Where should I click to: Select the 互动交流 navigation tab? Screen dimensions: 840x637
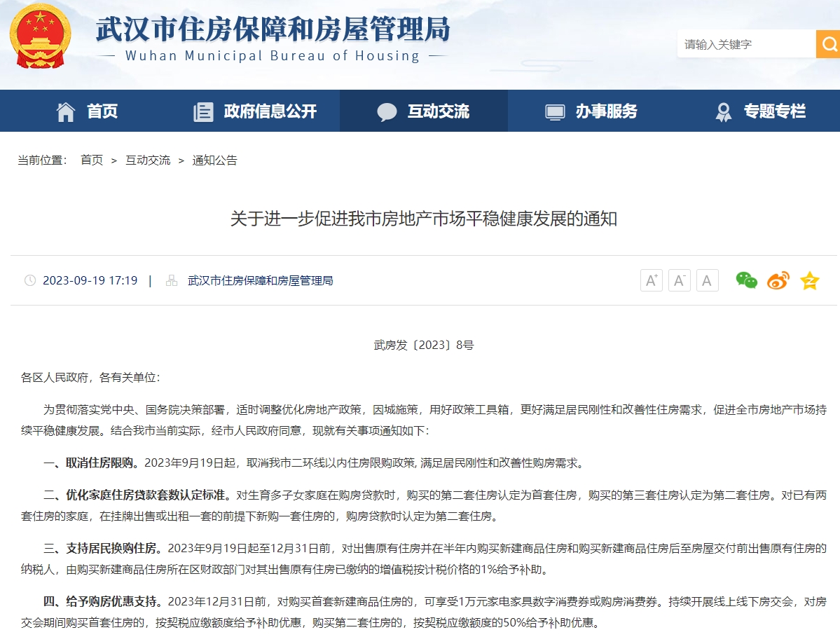click(438, 111)
